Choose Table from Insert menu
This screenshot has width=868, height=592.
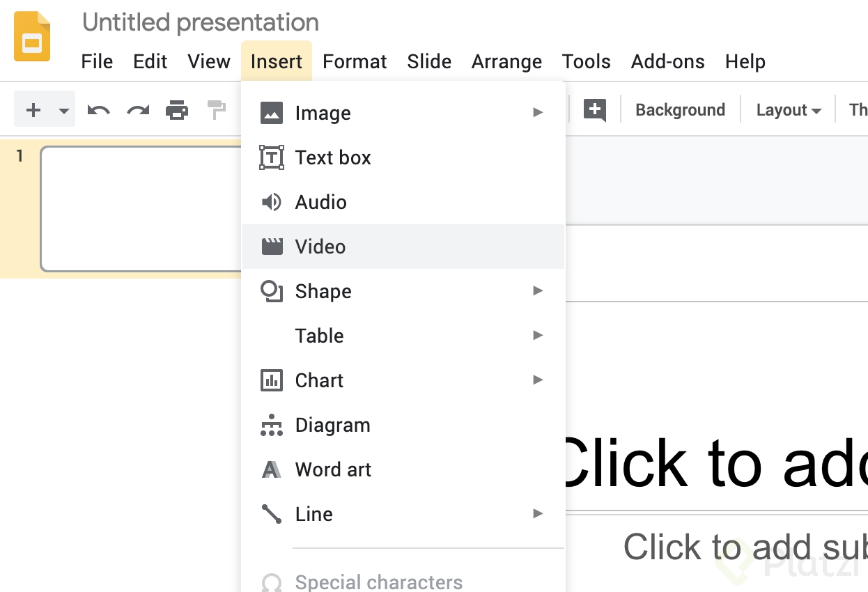pos(403,336)
